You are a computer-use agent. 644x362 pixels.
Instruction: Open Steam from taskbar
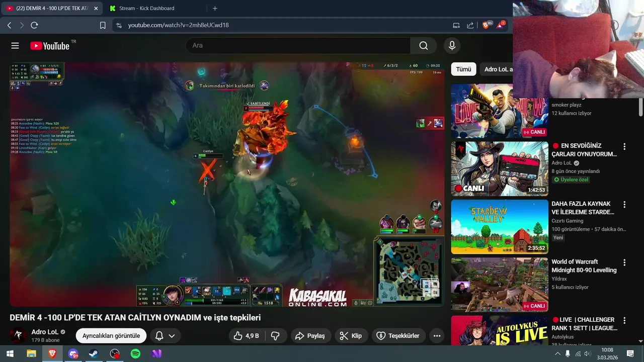pos(94,354)
